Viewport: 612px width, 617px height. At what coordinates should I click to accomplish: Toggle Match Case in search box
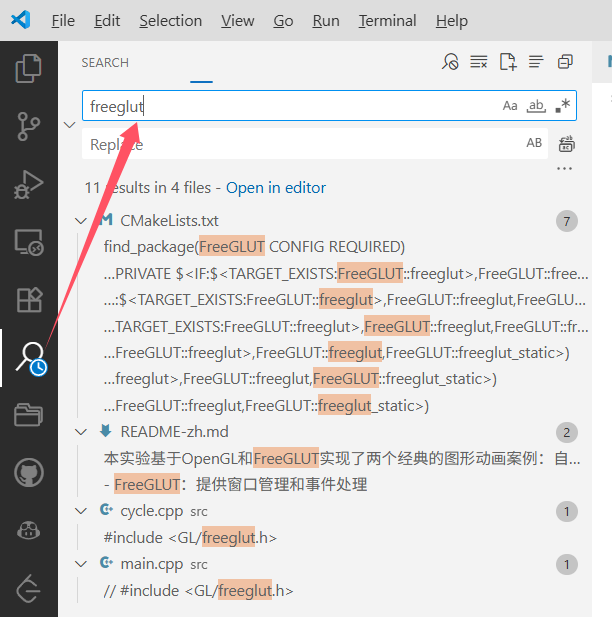[x=510, y=105]
